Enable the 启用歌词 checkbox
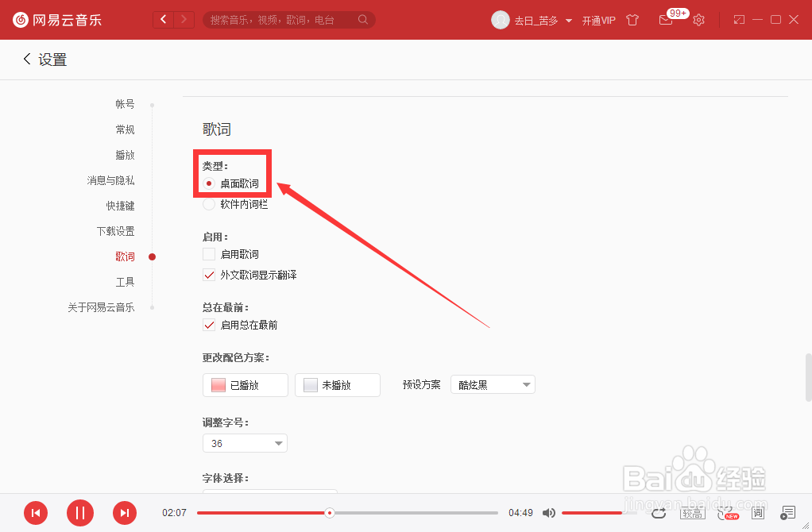Image resolution: width=812 pixels, height=532 pixels. [209, 254]
